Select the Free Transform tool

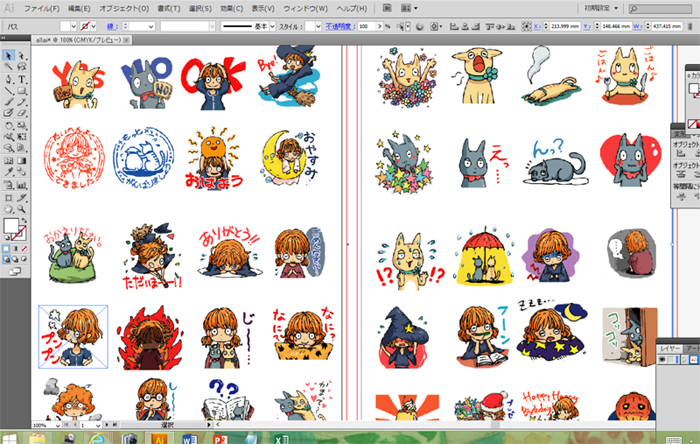pos(21,137)
